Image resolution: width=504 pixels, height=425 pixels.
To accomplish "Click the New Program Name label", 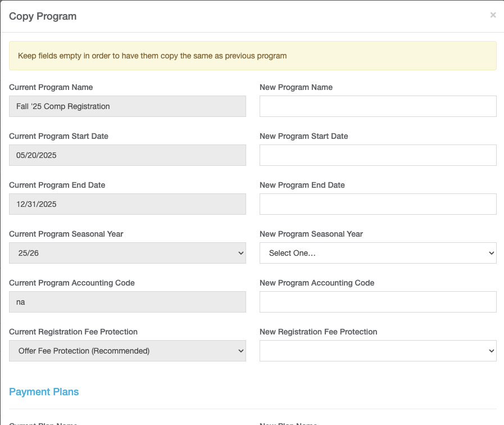I will pyautogui.click(x=296, y=87).
